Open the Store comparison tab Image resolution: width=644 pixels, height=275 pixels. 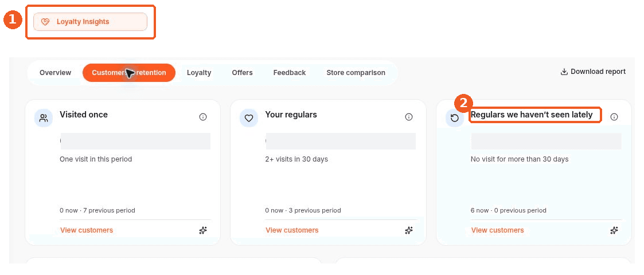point(356,73)
